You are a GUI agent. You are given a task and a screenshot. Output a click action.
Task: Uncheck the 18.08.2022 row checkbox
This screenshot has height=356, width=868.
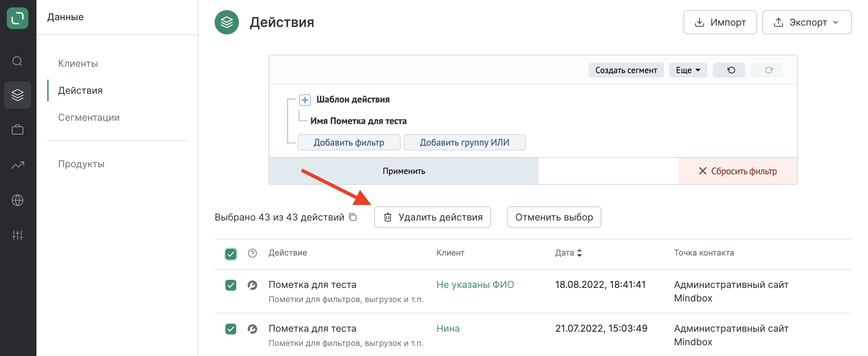point(231,285)
